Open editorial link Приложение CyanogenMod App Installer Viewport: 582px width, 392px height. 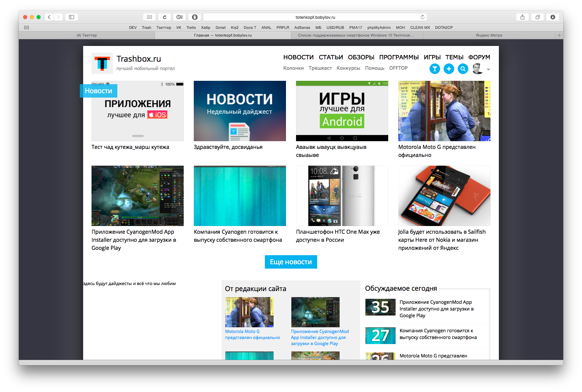(x=320, y=338)
